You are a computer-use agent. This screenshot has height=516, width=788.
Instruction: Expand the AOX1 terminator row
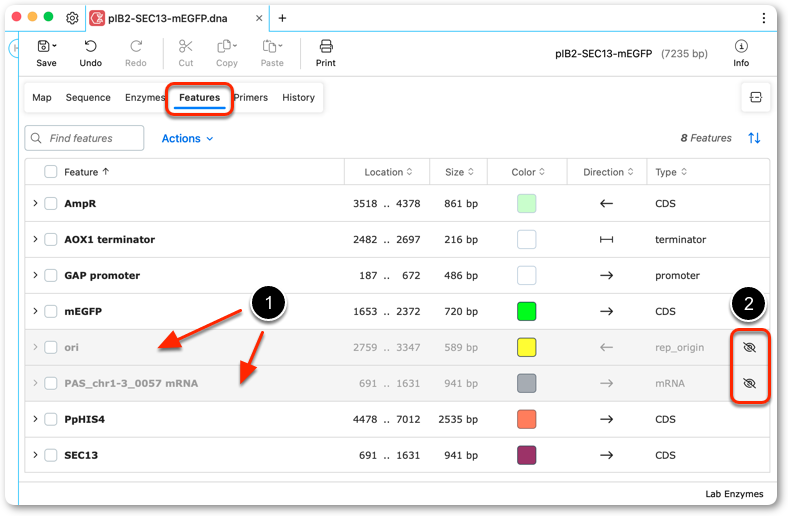pos(35,239)
